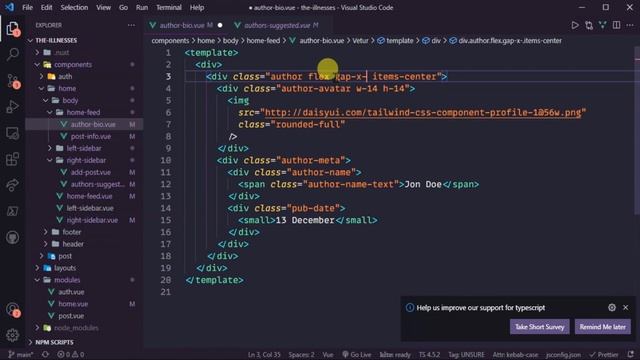
Task: Click the compare changes icon in editor toolbar
Action: [x=589, y=25]
